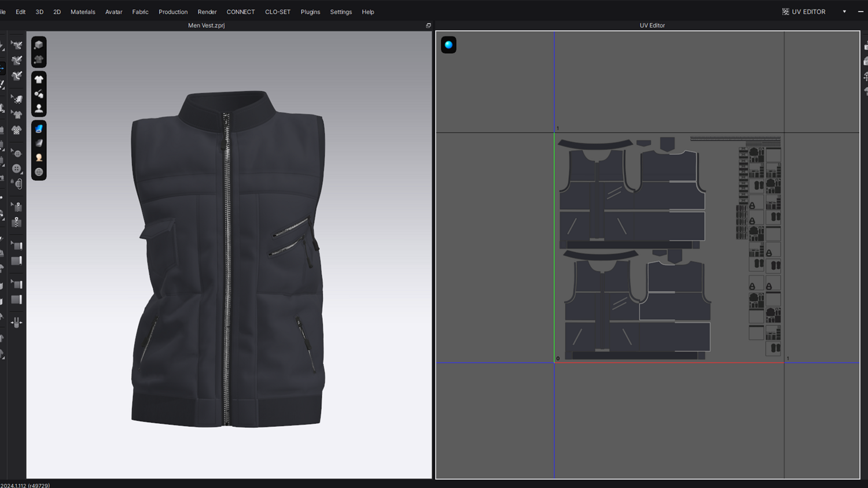Toggle the avatar skin head display
The width and height of the screenshot is (868, 488).
[x=39, y=158]
